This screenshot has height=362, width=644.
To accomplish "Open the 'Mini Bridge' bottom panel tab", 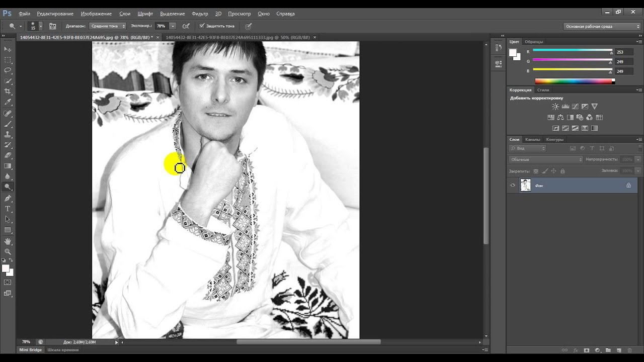I will 31,349.
